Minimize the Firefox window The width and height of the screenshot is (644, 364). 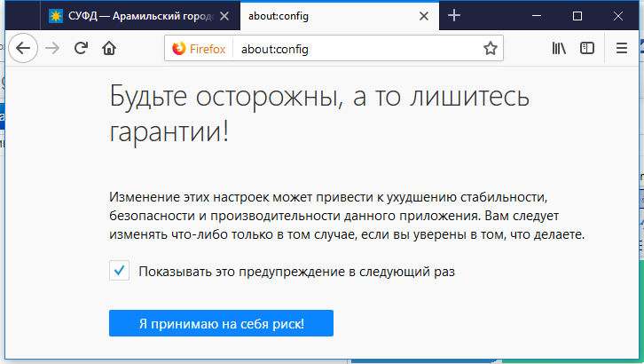538,15
